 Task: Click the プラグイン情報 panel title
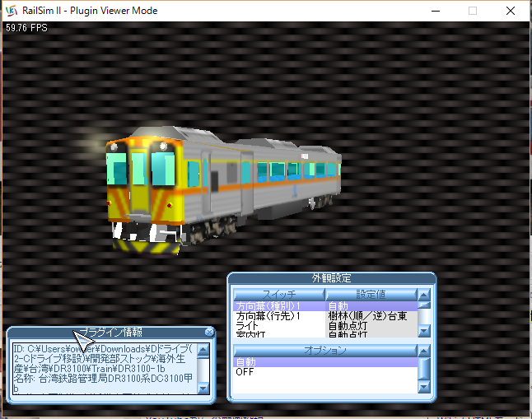click(110, 332)
